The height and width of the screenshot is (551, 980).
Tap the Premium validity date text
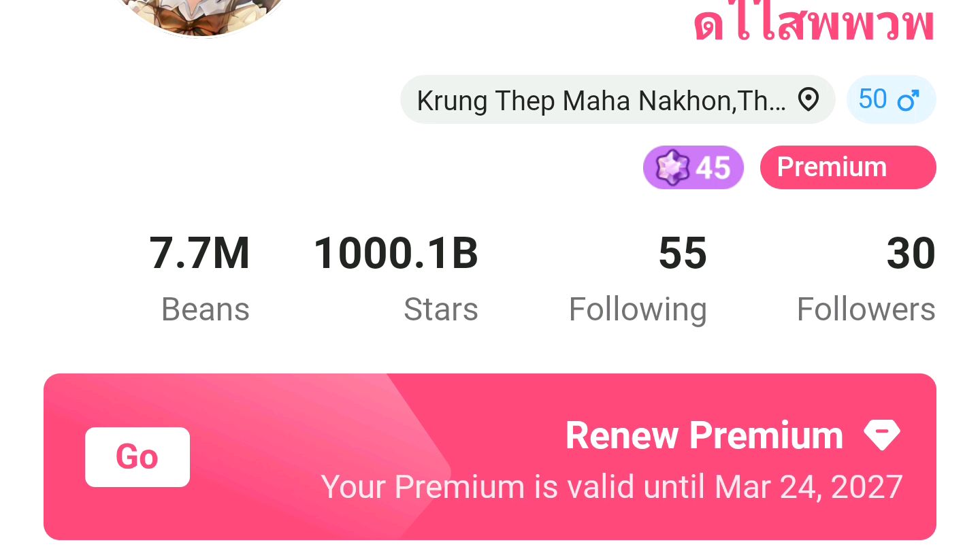pos(612,487)
